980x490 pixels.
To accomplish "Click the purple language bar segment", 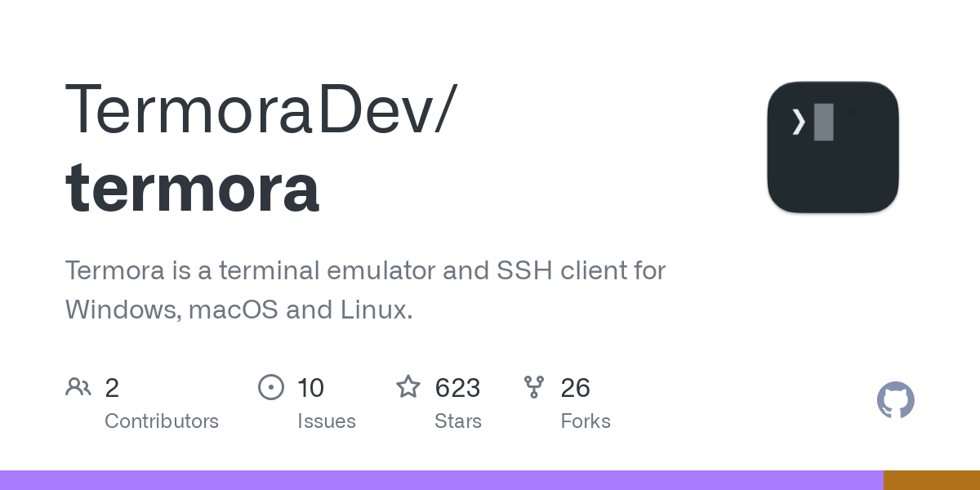I will (442, 480).
